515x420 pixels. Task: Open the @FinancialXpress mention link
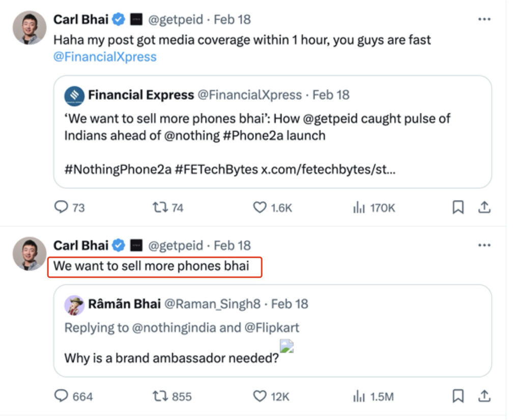point(105,56)
